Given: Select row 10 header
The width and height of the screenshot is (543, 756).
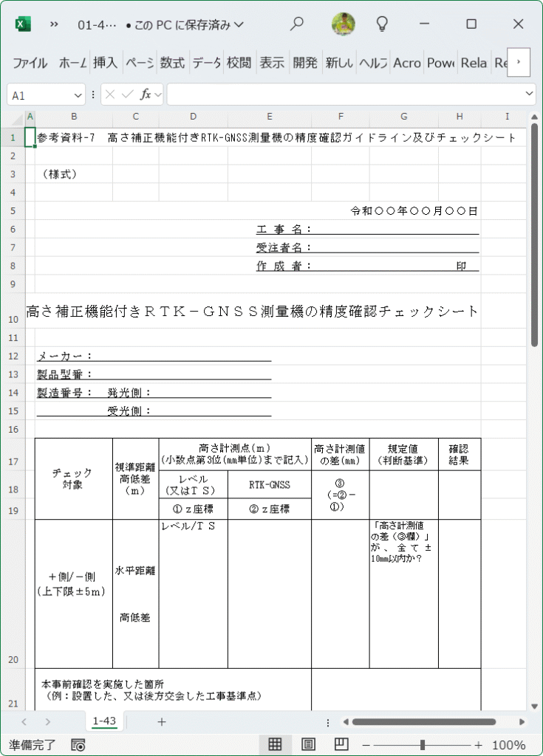Looking at the screenshot, I should click(x=13, y=311).
